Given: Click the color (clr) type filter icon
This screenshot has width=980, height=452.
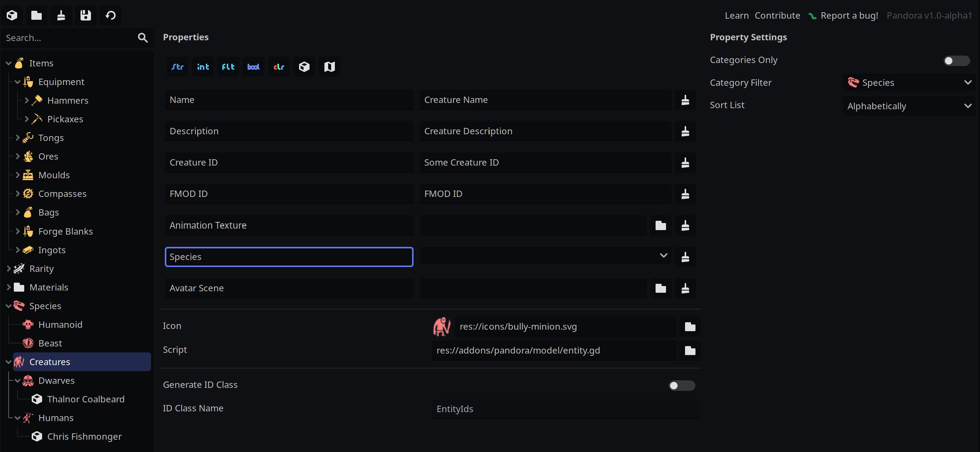Looking at the screenshot, I should click(x=277, y=66).
